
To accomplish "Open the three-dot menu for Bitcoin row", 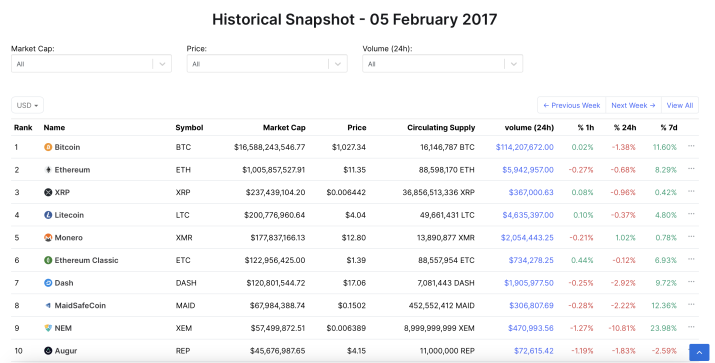I will point(691,146).
